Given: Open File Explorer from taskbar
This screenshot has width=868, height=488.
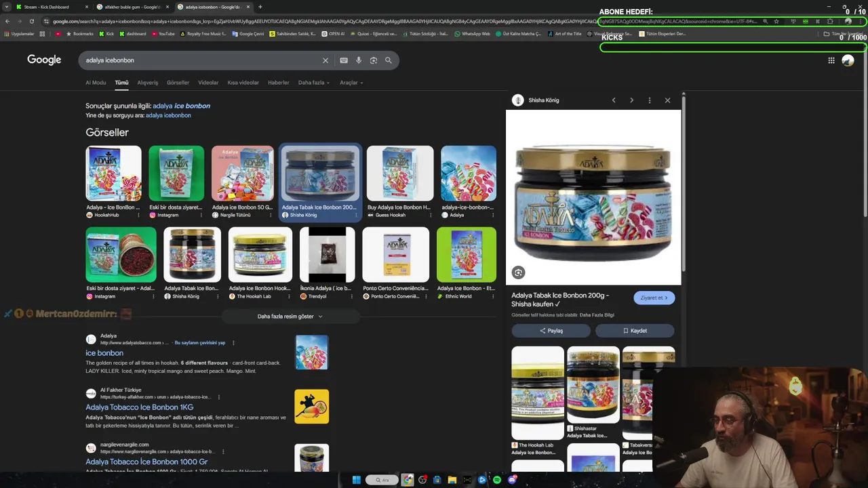Looking at the screenshot, I should click(452, 480).
